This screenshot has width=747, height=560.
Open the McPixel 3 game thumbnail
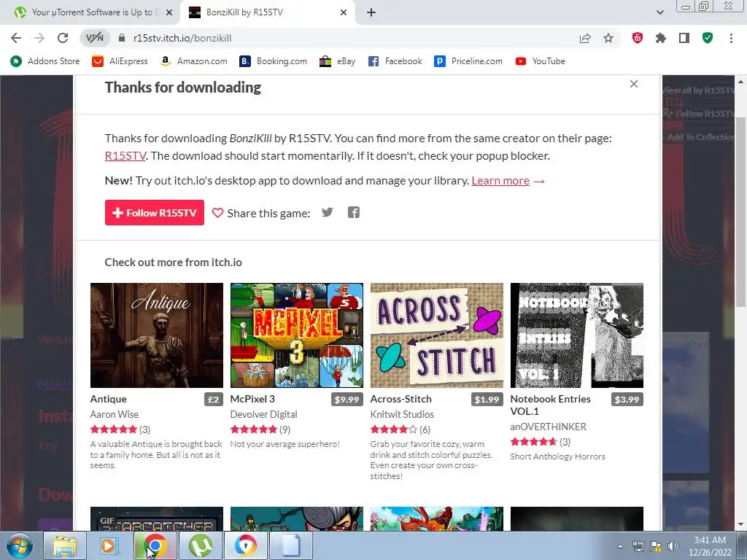297,335
